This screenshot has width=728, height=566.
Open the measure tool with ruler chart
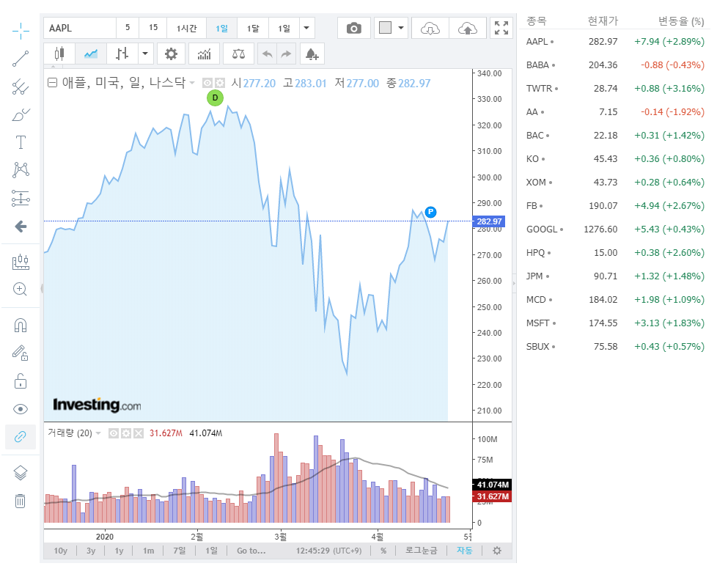click(x=21, y=262)
